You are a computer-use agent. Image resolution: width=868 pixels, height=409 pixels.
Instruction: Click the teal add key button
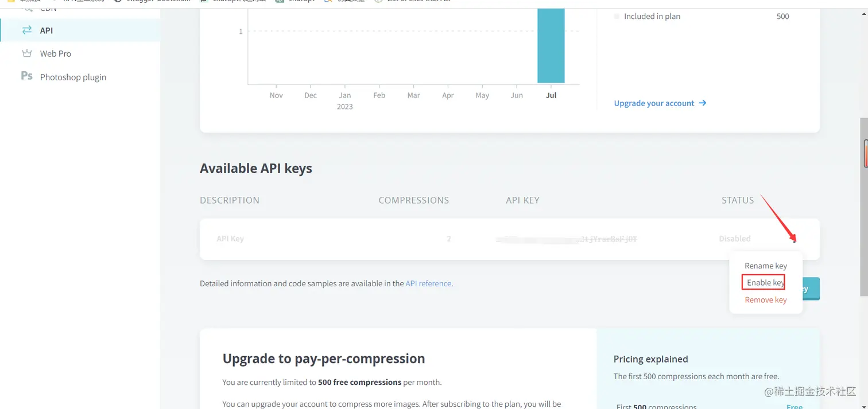(x=811, y=289)
